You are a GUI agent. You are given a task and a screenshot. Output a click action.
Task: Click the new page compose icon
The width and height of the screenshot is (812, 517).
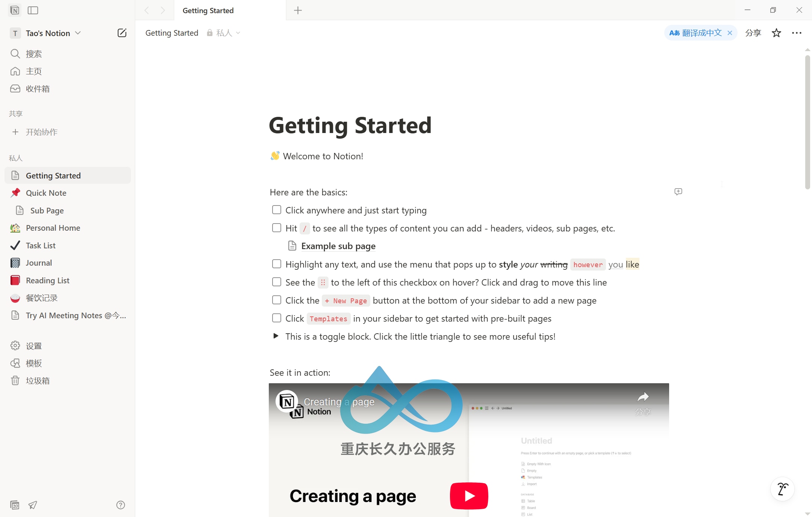click(122, 33)
